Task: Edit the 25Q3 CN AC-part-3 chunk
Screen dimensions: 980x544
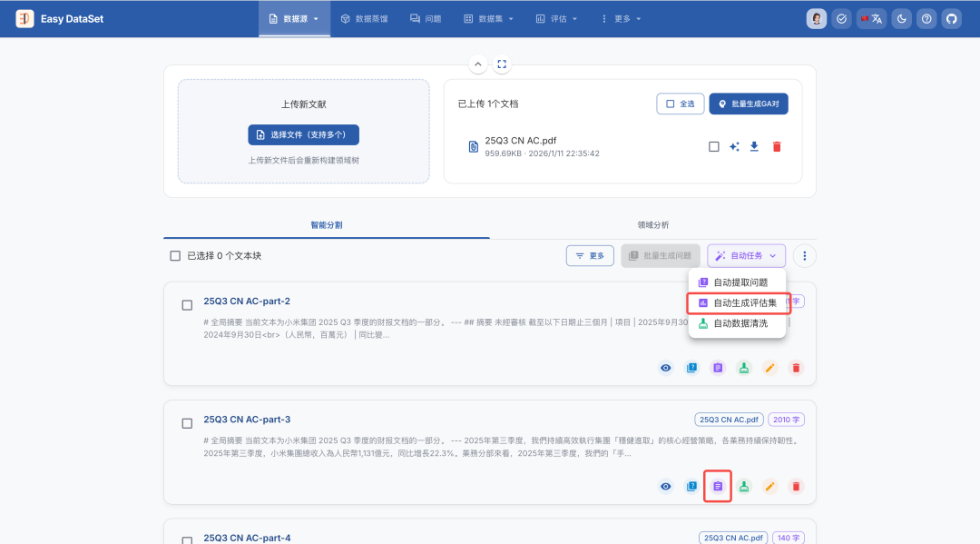Action: (770, 486)
